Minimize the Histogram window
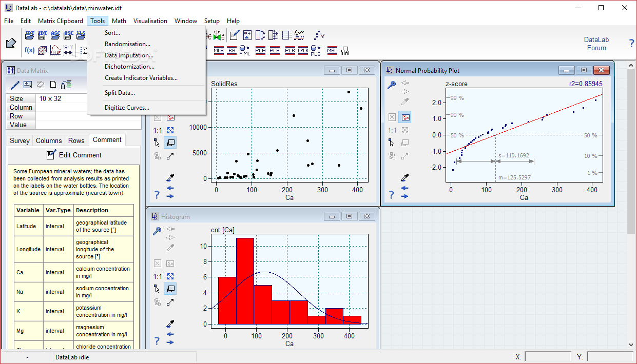 tap(332, 216)
